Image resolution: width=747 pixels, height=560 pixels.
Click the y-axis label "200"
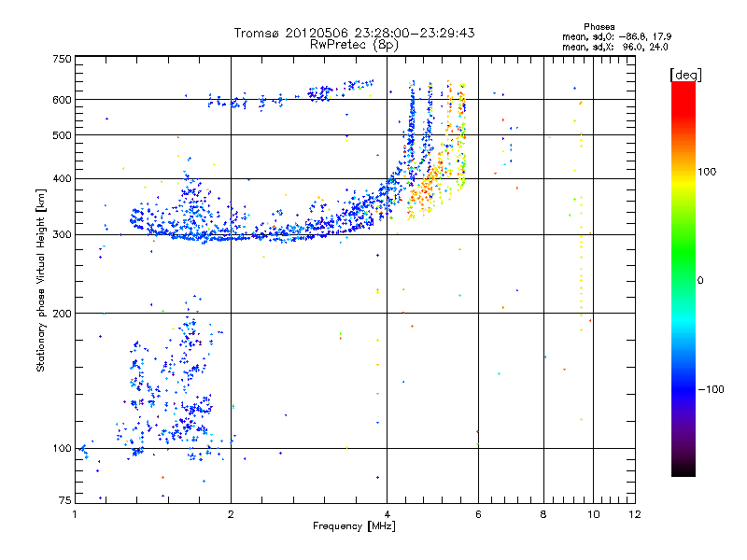pos(62,314)
